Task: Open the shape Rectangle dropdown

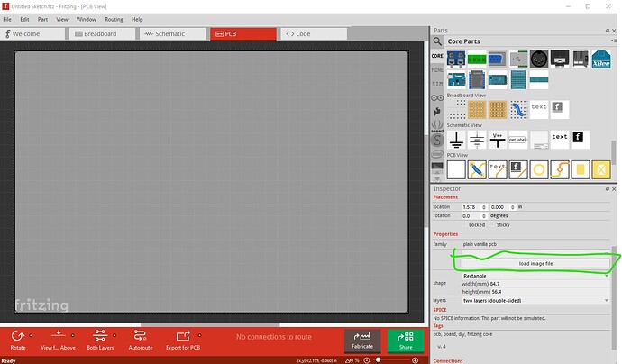Action: [x=535, y=276]
